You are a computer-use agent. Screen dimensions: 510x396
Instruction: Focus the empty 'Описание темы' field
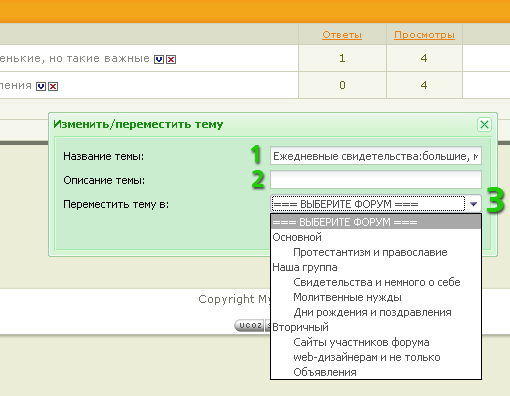[376, 180]
